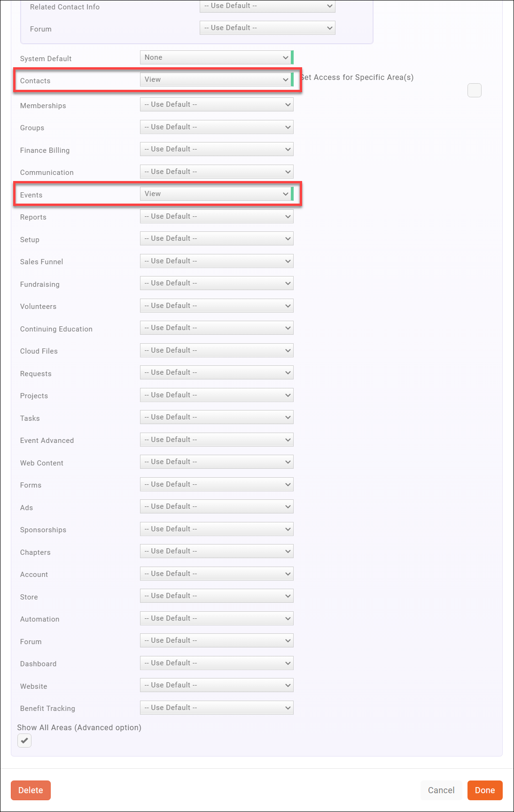Open the Forum dropdown in top panel
Viewport: 514px width, 812px height.
pyautogui.click(x=267, y=28)
